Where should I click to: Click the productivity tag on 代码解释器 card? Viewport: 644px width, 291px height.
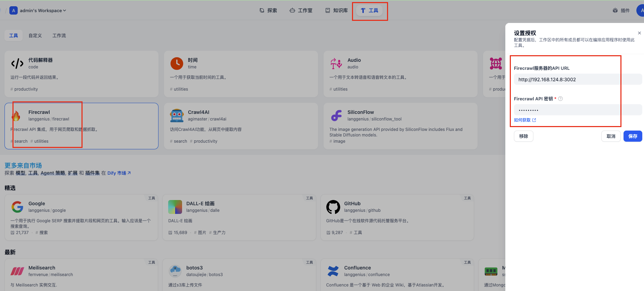click(x=24, y=89)
